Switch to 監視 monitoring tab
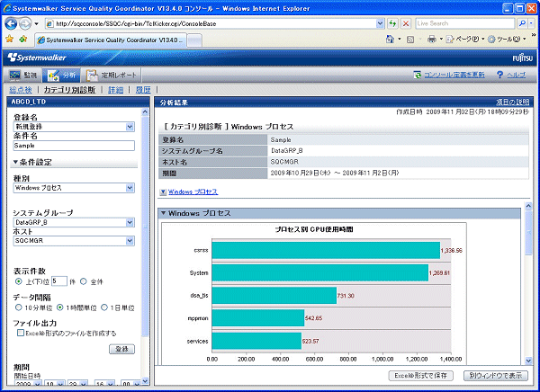The height and width of the screenshot is (392, 540). click(23, 75)
